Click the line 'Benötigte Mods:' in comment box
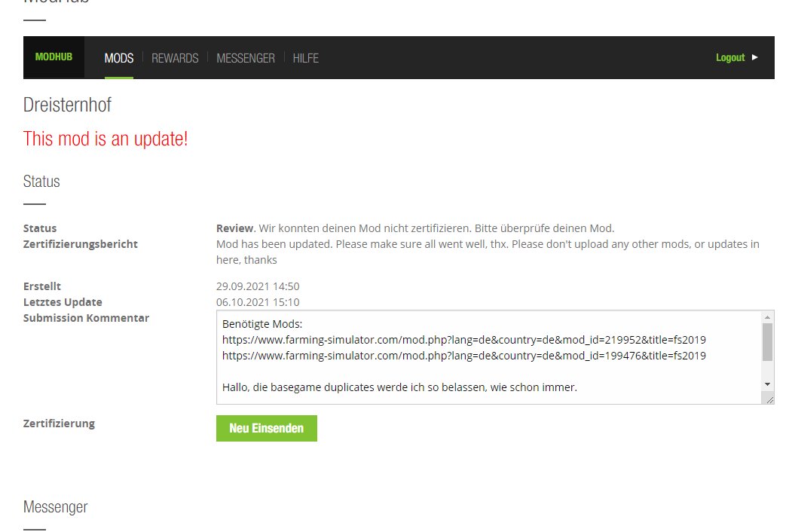The height and width of the screenshot is (532, 789). [261, 323]
